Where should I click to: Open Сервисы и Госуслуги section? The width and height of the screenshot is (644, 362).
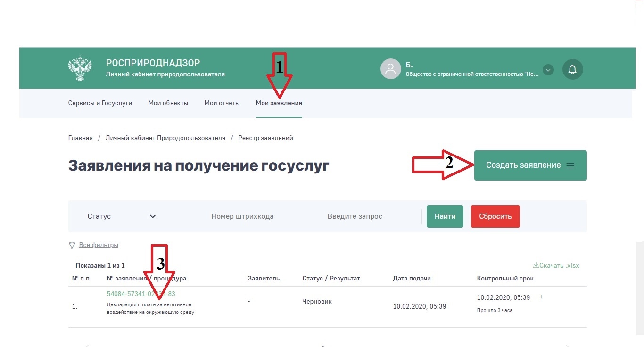point(100,103)
